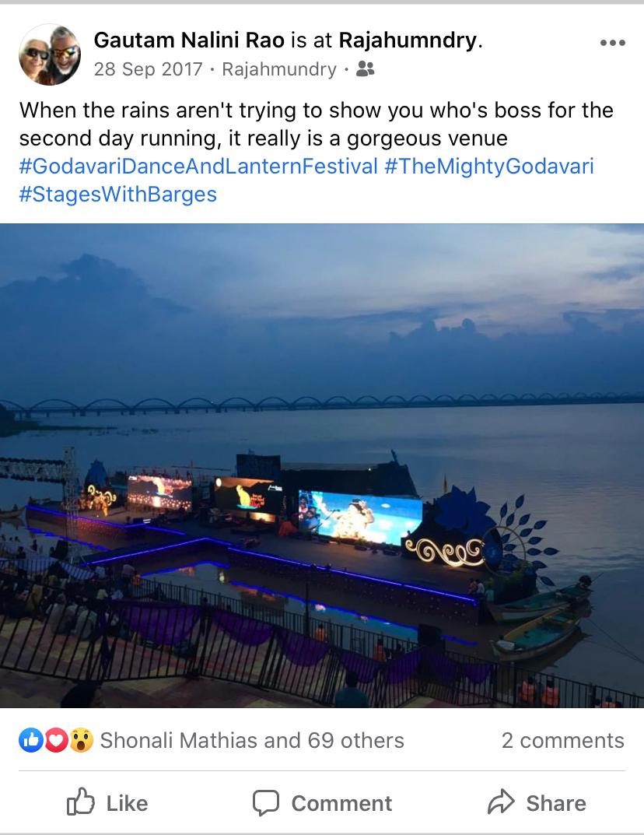Screen dimensions: 644x835
Task: Tap the Share arrow icon
Action: pos(500,802)
